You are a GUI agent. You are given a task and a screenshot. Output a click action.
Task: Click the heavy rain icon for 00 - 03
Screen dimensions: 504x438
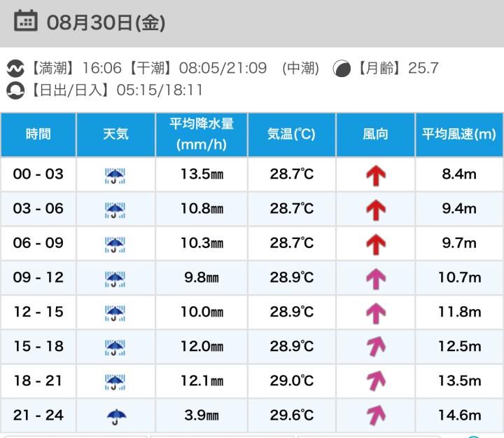[115, 175]
